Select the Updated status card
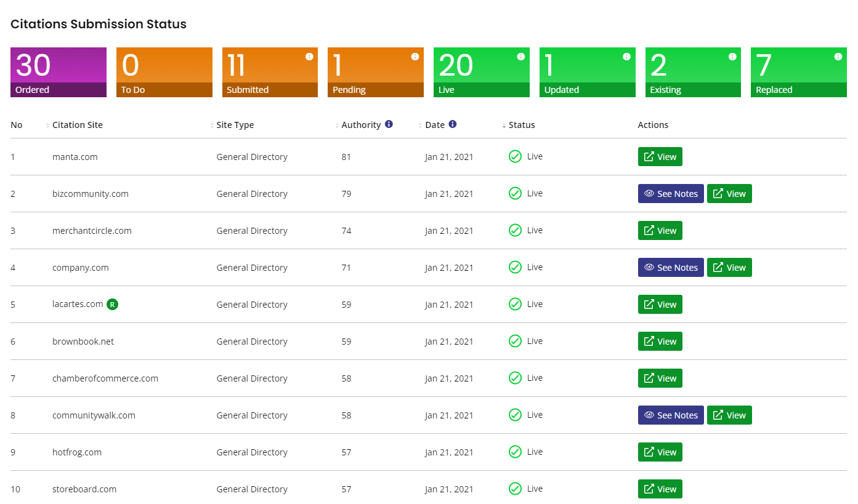Screen dimensions: 858x504 tap(588, 73)
